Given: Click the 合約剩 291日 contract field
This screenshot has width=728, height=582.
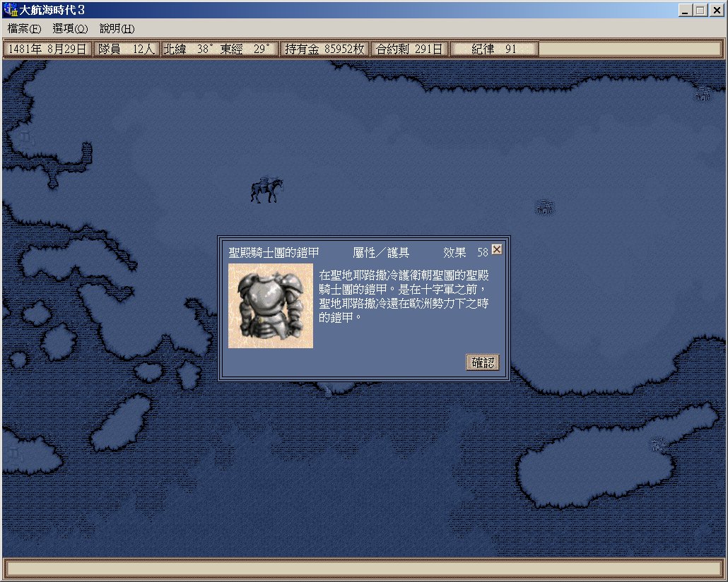Looking at the screenshot, I should point(409,49).
